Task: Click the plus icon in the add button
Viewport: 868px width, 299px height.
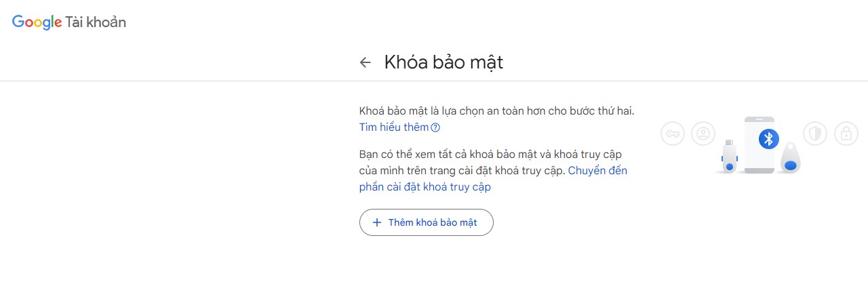Action: [378, 222]
